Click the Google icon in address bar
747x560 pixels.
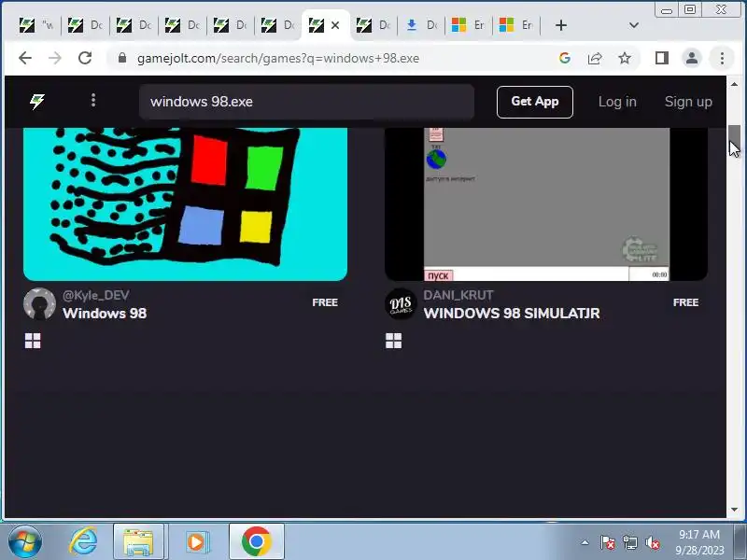[x=565, y=58]
